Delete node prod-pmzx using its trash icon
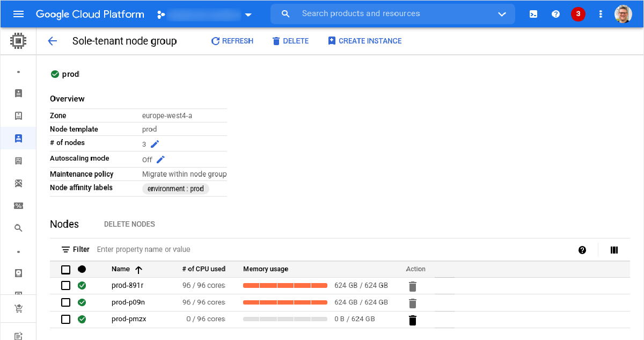This screenshot has height=340, width=644. click(412, 320)
